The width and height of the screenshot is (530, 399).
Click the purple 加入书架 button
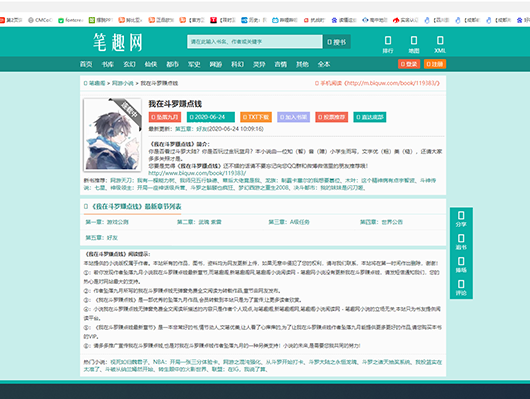293,117
